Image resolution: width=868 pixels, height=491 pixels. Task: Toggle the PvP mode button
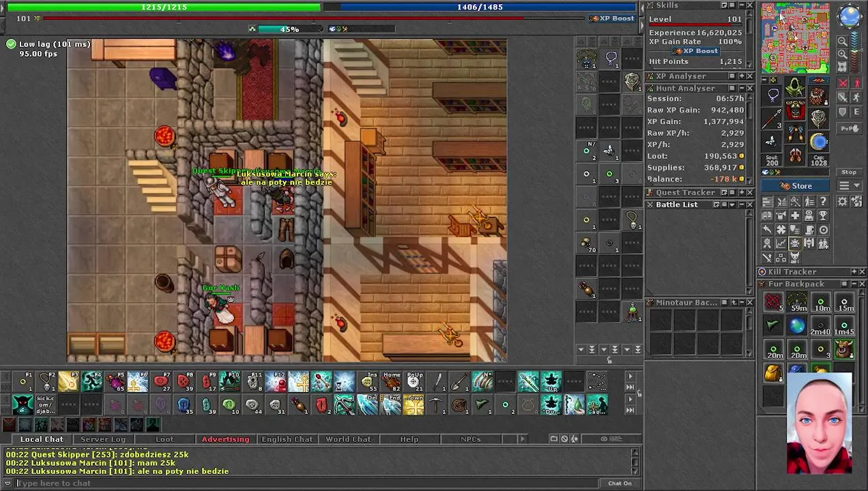(849, 128)
